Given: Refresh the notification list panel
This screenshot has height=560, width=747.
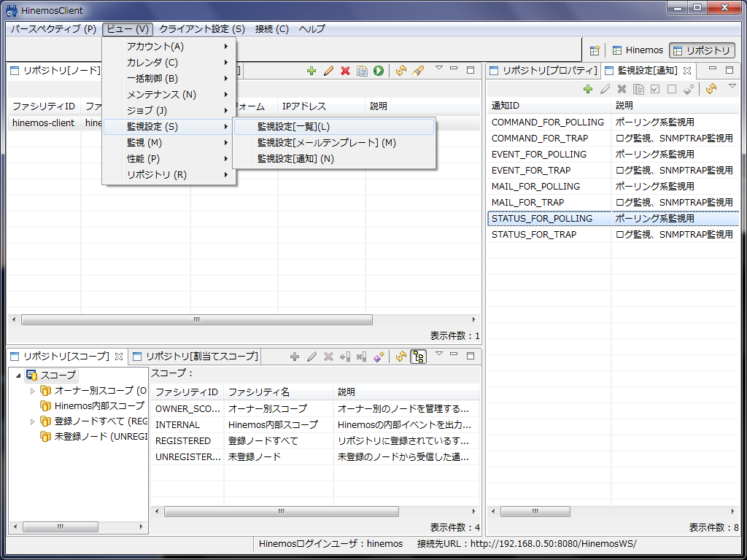Looking at the screenshot, I should coord(711,89).
